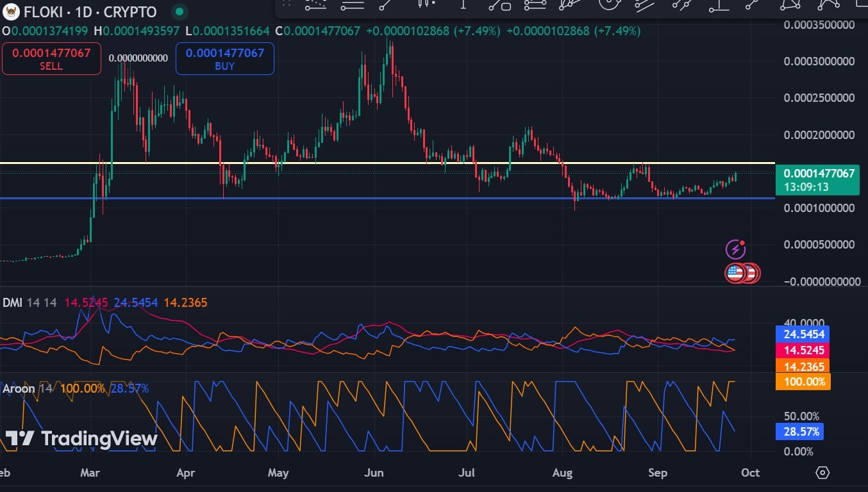Open the left US flag economic event marker
The height and width of the screenshot is (492, 868).
pos(735,274)
